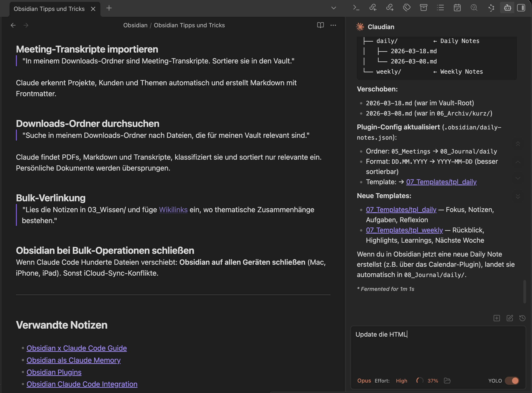
Task: Open the terminal icon in the toolbar
Action: 356,8
